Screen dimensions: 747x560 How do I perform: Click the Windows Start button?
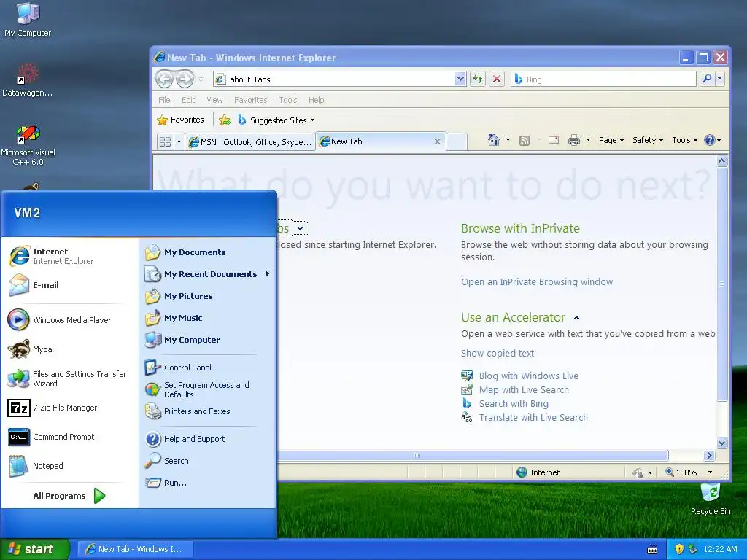[34, 549]
